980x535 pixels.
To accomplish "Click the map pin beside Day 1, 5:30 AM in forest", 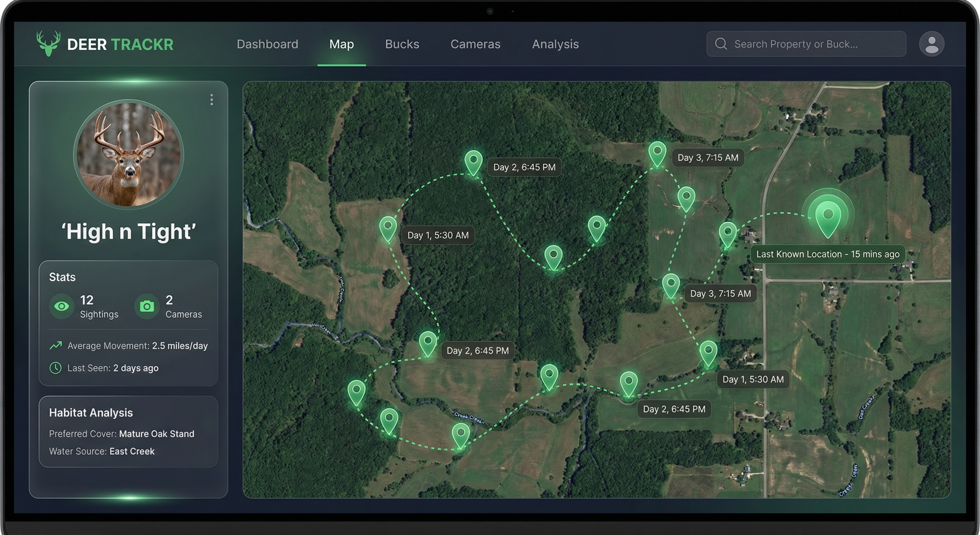I will (x=388, y=227).
